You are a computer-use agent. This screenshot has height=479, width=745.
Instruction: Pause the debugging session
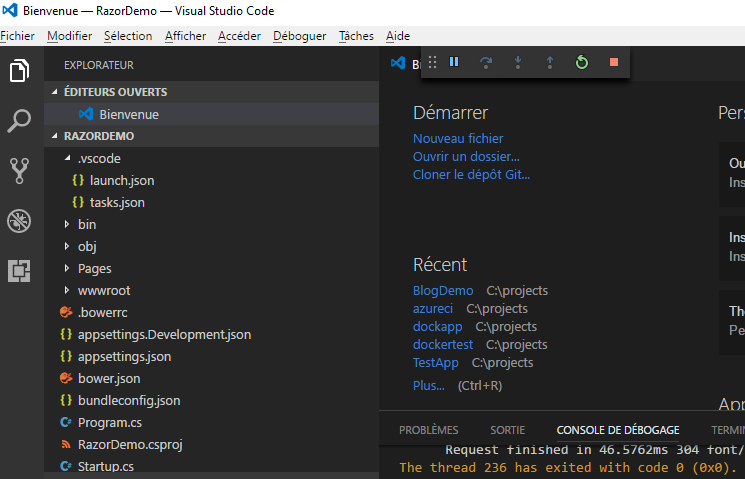point(454,62)
